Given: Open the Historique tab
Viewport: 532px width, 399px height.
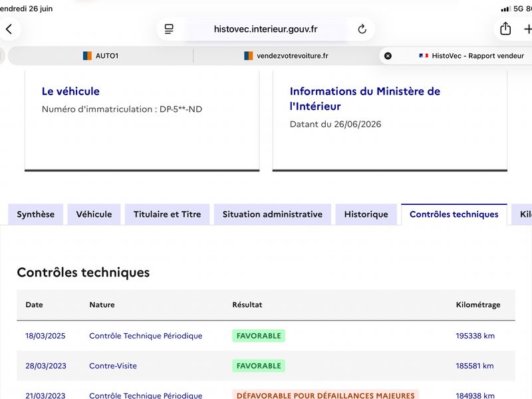Looking at the screenshot, I should coord(366,214).
